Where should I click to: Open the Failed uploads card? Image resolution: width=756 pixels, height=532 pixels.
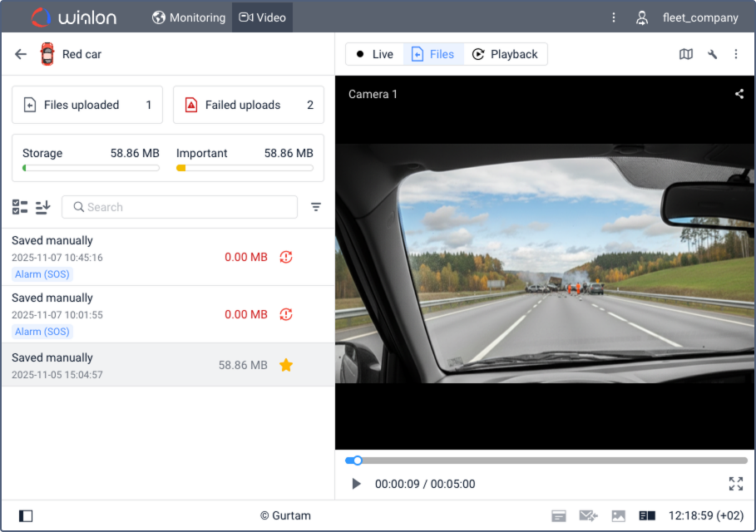click(x=249, y=105)
